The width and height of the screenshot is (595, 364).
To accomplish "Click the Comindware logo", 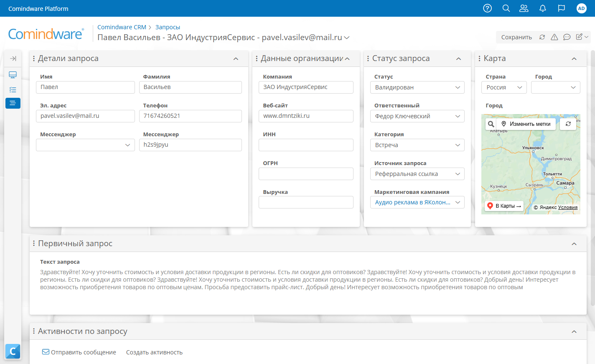I will (x=46, y=34).
